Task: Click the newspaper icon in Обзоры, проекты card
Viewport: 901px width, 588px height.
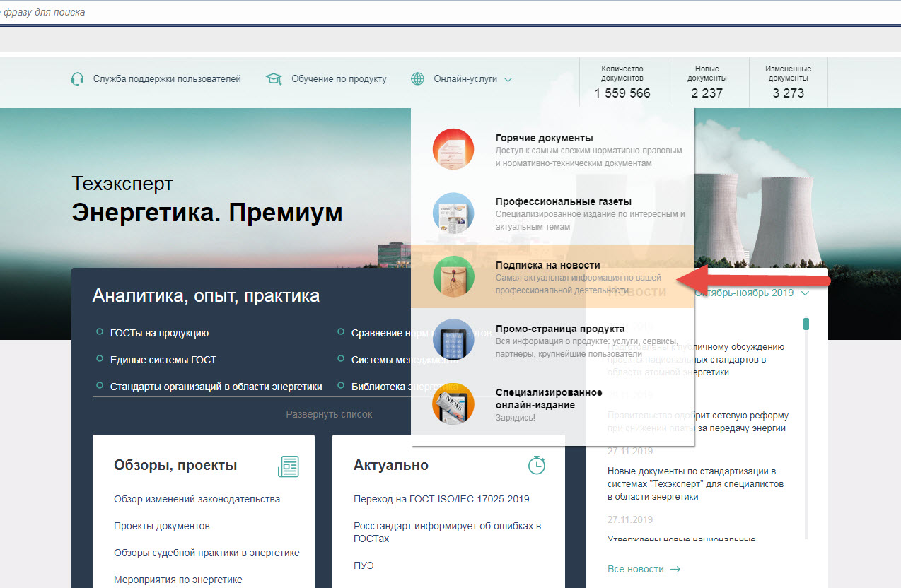Action: [289, 466]
